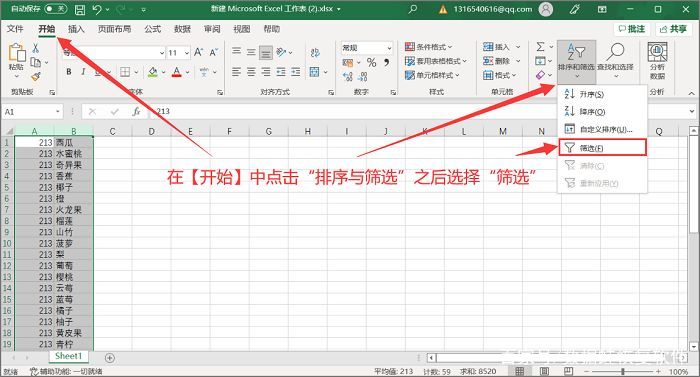This screenshot has width=700, height=377.
Task: Click the decrease indent icon
Action: (281, 71)
